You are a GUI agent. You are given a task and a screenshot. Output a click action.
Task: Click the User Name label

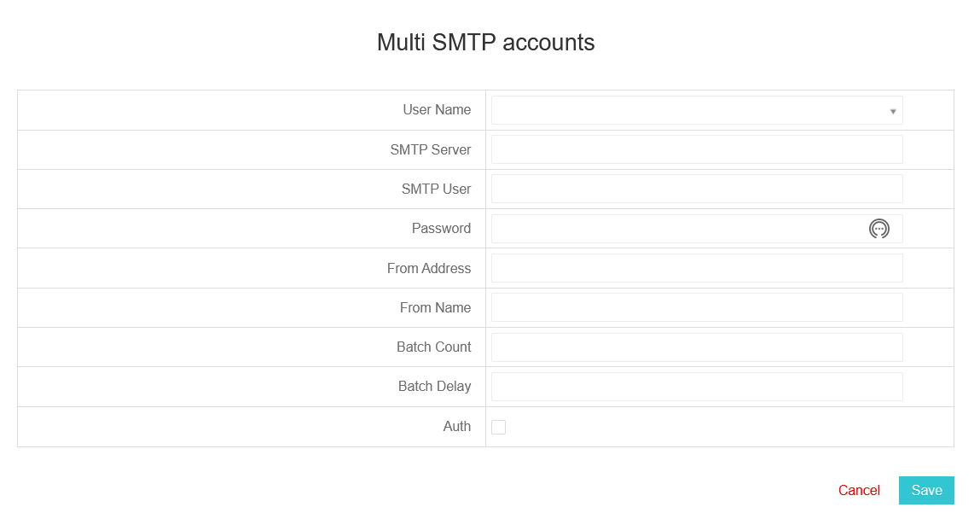coord(437,110)
